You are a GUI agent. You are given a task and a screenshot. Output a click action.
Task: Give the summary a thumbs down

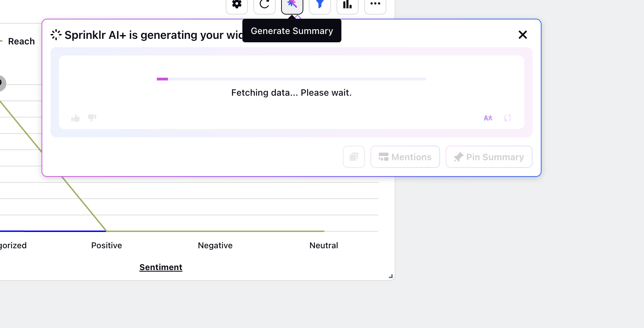click(x=92, y=118)
